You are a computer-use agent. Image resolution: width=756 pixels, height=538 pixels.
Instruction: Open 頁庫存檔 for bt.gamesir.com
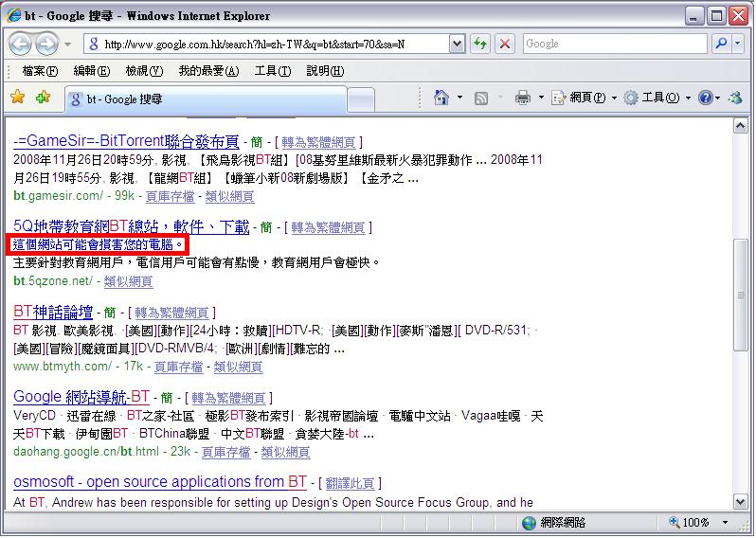point(171,197)
